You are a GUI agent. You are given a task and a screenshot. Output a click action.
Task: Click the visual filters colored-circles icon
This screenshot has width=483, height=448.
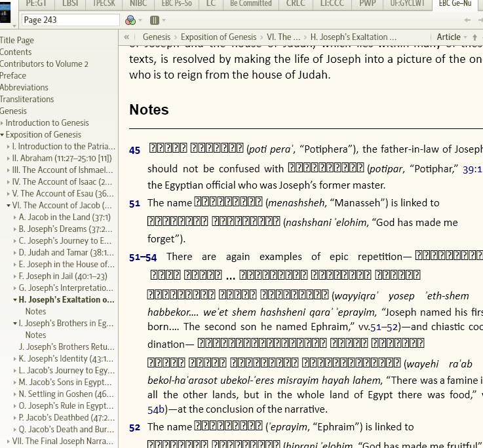click(130, 20)
